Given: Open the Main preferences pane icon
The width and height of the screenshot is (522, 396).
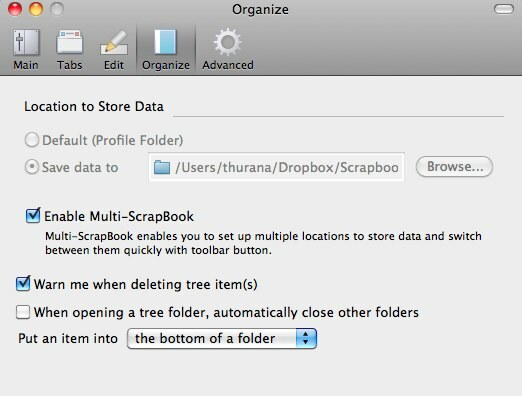Looking at the screenshot, I should tap(26, 42).
